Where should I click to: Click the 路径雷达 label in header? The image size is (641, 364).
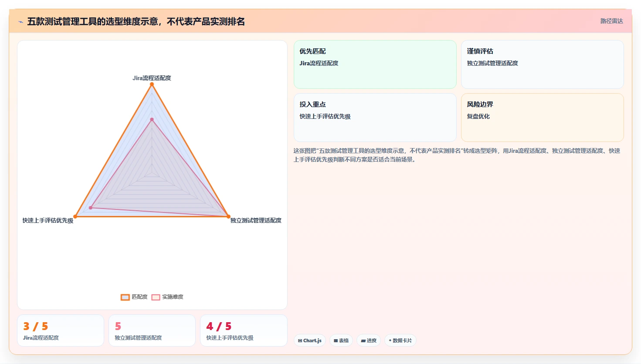[x=611, y=21]
